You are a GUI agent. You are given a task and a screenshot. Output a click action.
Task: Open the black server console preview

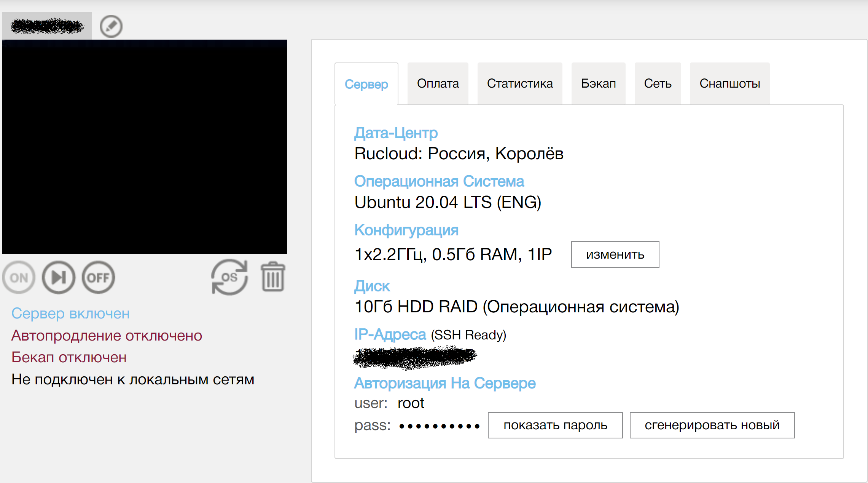(145, 147)
